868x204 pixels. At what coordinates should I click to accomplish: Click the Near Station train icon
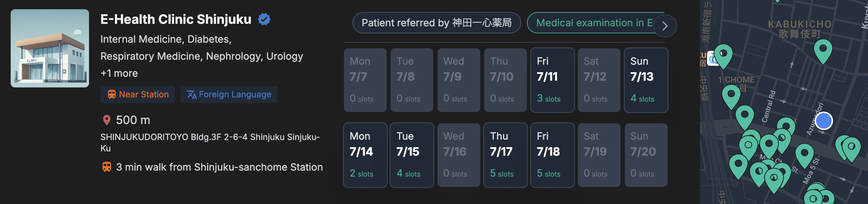(111, 95)
